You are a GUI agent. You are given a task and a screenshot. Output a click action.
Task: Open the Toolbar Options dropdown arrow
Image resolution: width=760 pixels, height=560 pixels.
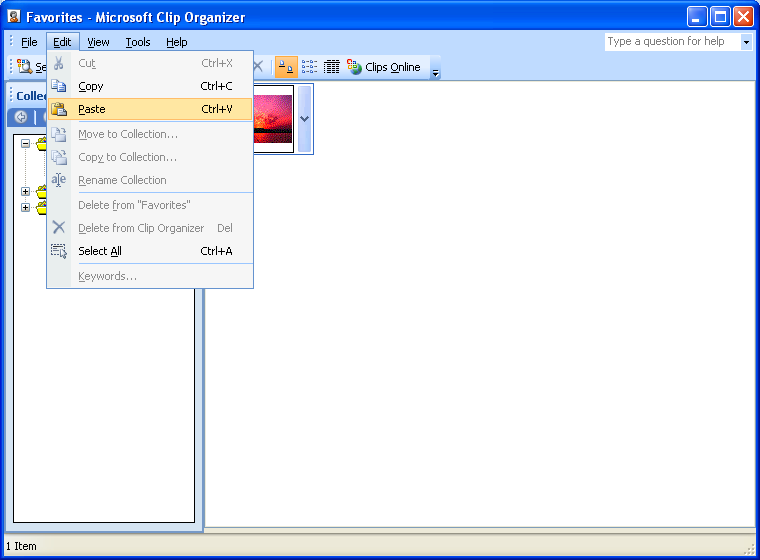tap(435, 67)
